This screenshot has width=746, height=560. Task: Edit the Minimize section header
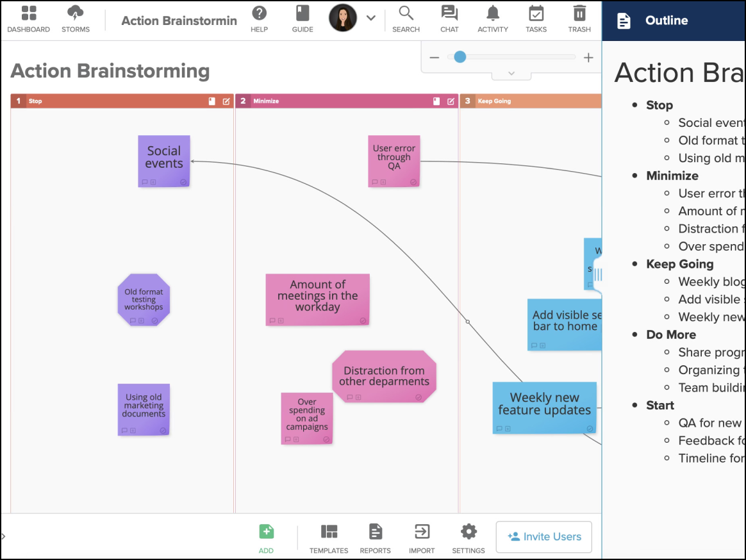(451, 101)
